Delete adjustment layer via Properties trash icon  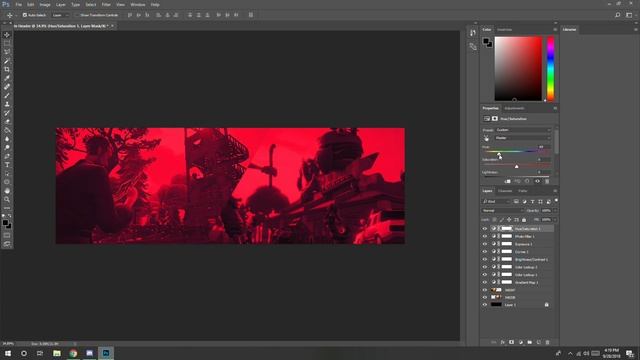[547, 181]
